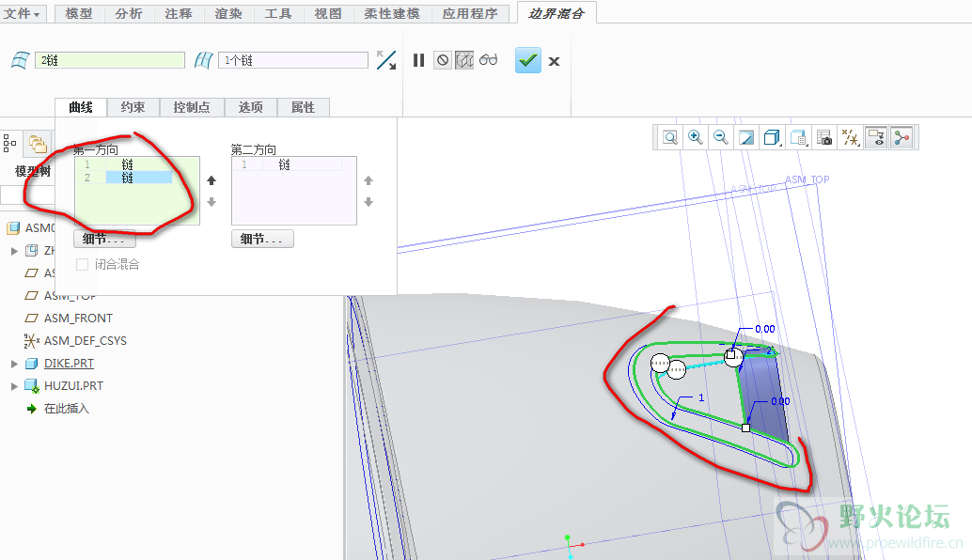The image size is (972, 560).
Task: Click the Zoom Out magnifier icon
Action: click(720, 137)
